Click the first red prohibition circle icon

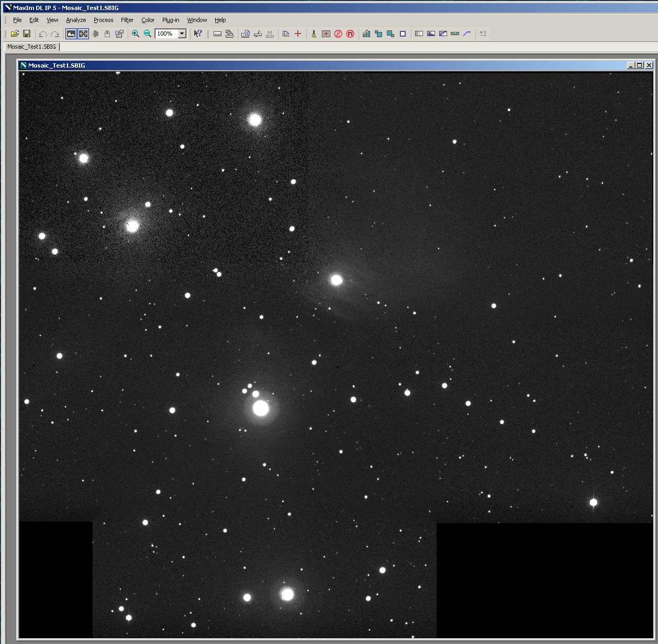(338, 34)
